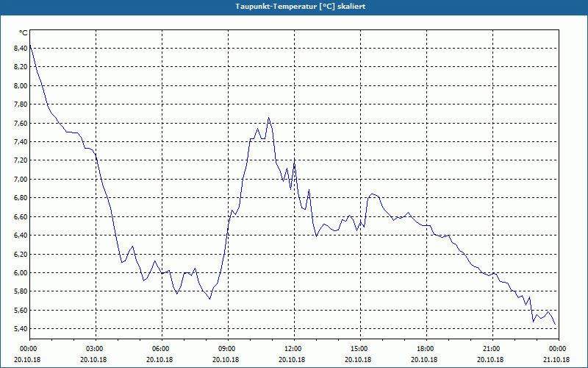Click the 09:00 time label
The width and height of the screenshot is (588, 368).
229,349
